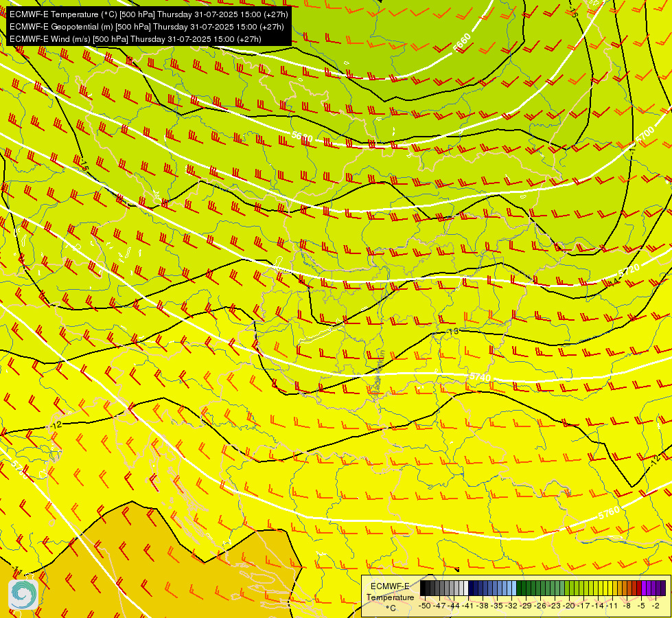Select the ECMWF-E Temperature 500 hPa title line
Viewport: 672px width, 618px height.
[149, 14]
